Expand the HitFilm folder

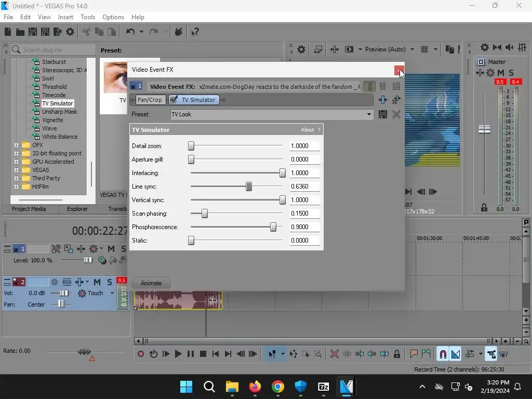click(16, 187)
